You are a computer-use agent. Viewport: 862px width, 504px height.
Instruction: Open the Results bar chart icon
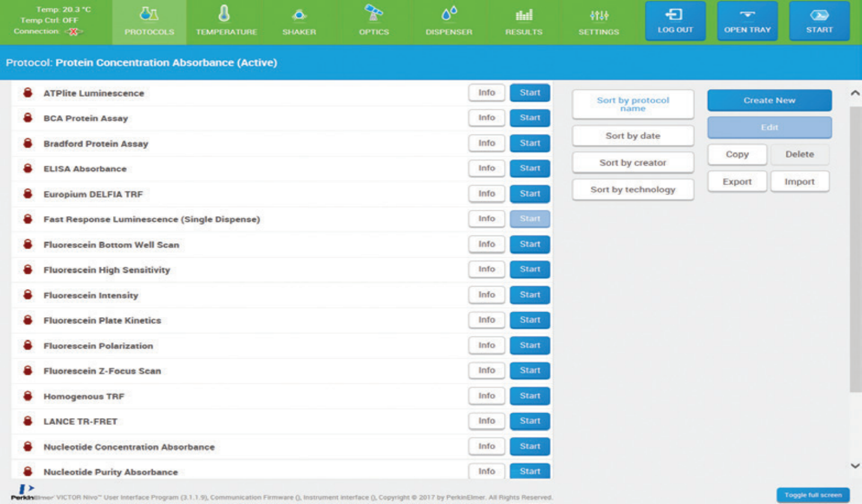(x=524, y=14)
